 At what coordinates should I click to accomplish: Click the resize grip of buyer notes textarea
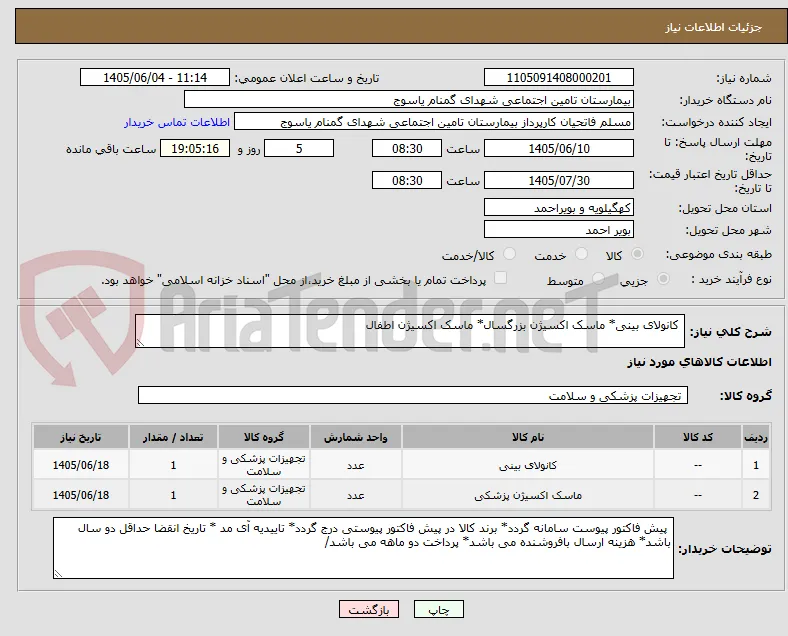click(x=58, y=574)
